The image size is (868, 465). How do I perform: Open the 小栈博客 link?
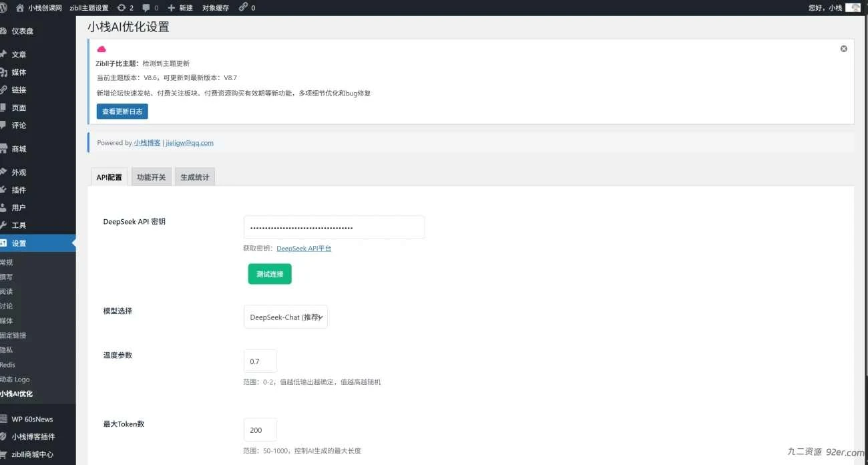tap(148, 143)
